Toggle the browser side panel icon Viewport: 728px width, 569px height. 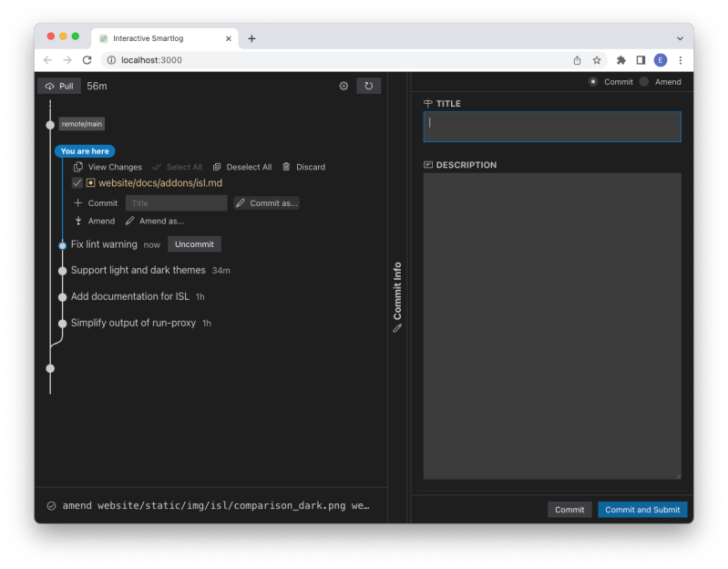click(641, 60)
